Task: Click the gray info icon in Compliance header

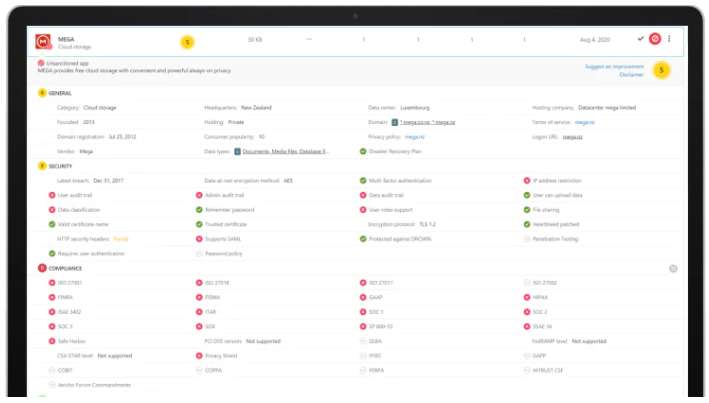Action: (673, 269)
